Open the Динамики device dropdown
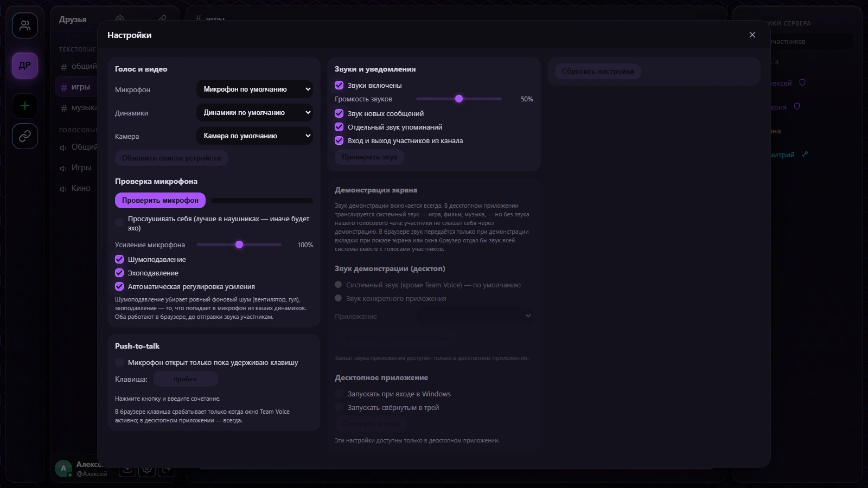This screenshot has height=488, width=868. (254, 112)
